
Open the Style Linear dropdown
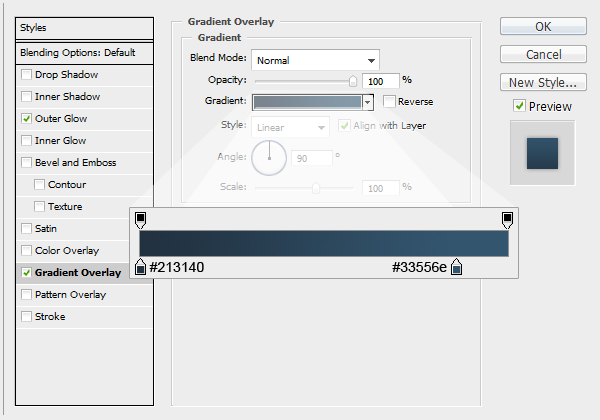pyautogui.click(x=290, y=127)
